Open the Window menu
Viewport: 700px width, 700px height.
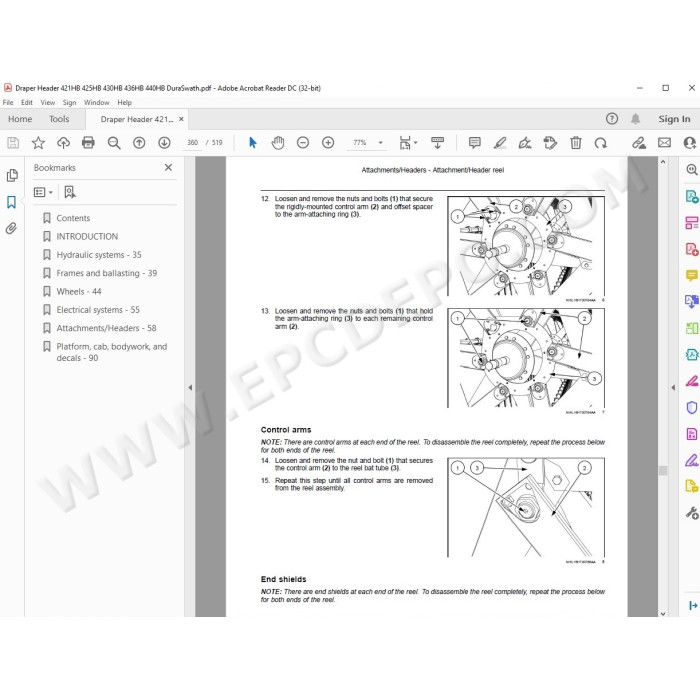[x=96, y=103]
